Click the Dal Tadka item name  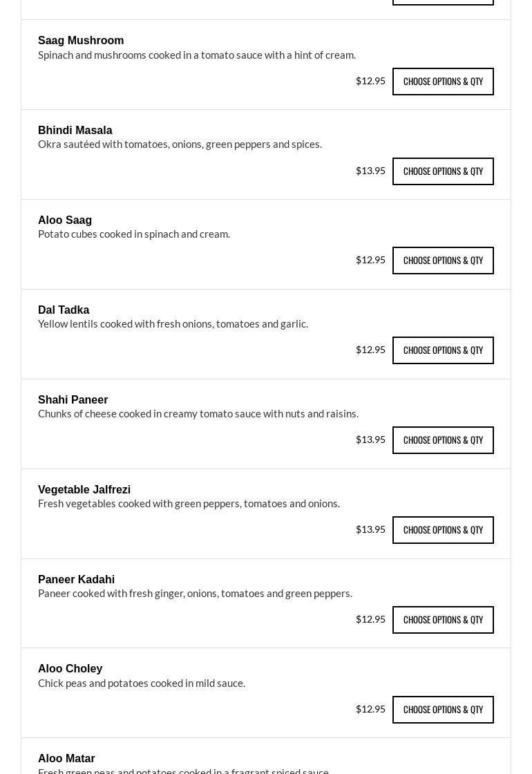click(x=64, y=310)
